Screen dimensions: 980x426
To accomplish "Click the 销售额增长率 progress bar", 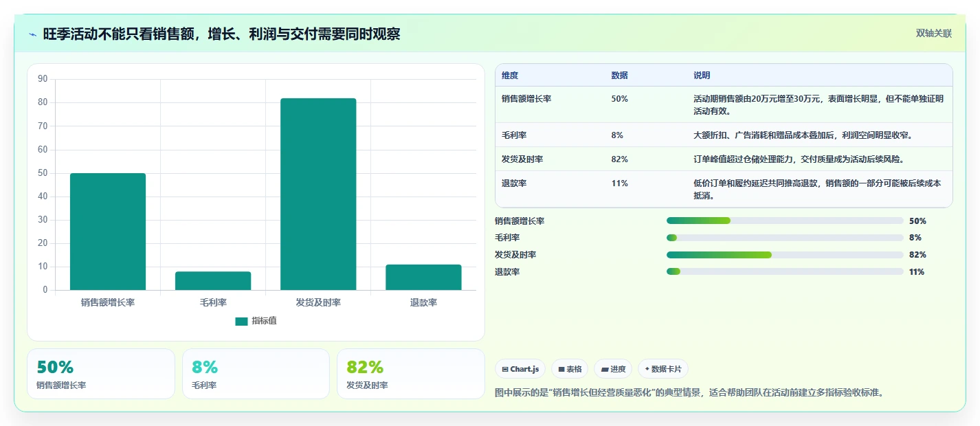I will pyautogui.click(x=785, y=221).
